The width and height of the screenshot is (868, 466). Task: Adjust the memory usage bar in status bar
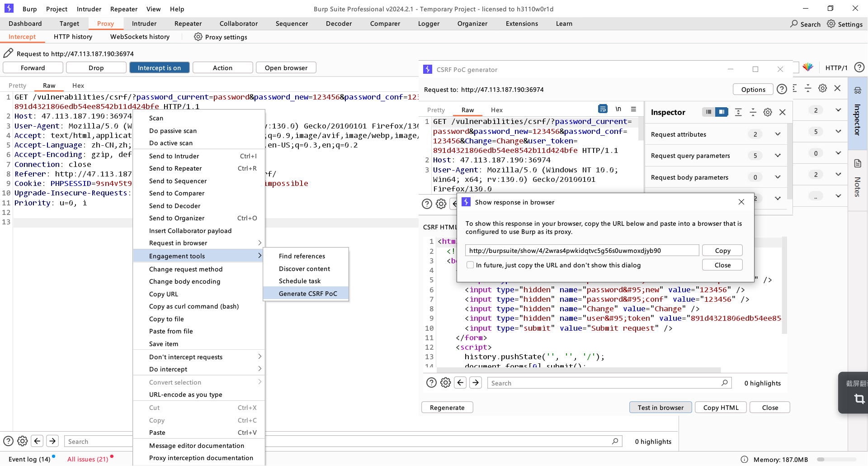click(x=836, y=459)
